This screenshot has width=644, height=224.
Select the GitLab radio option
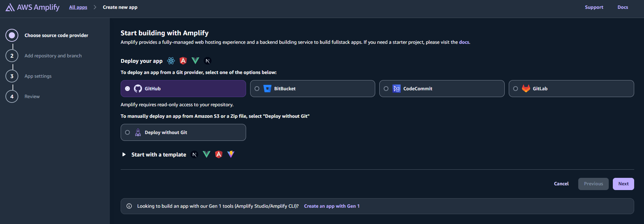516,89
